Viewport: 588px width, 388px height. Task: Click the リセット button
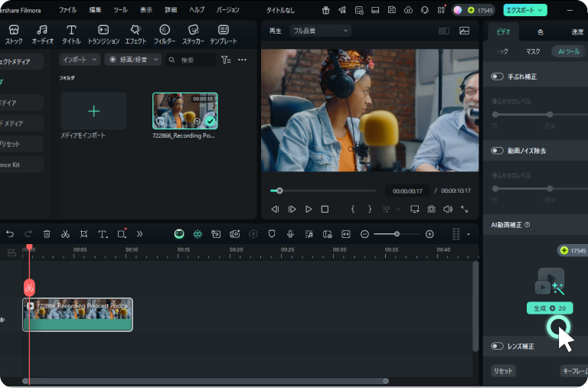503,370
